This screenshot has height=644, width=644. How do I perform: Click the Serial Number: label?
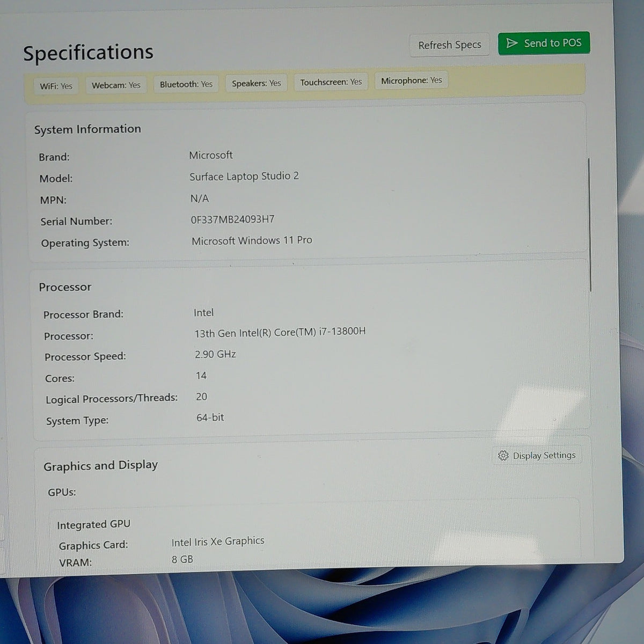pyautogui.click(x=76, y=222)
